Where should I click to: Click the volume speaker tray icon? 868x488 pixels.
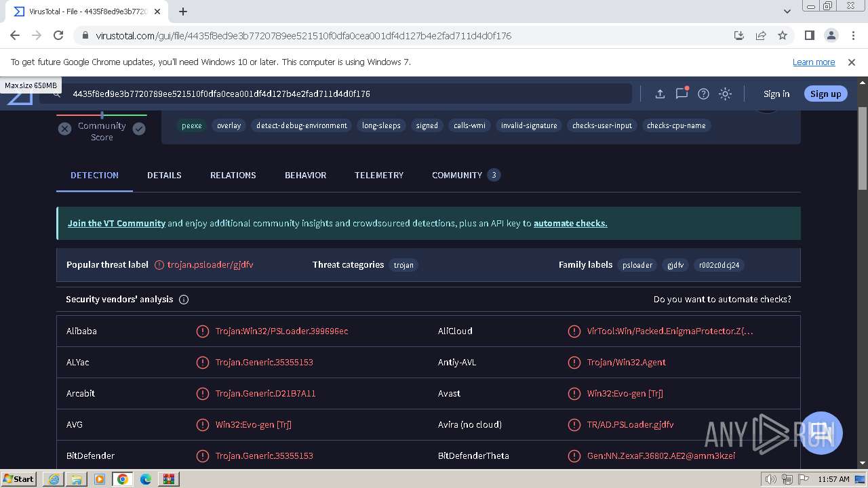point(771,479)
